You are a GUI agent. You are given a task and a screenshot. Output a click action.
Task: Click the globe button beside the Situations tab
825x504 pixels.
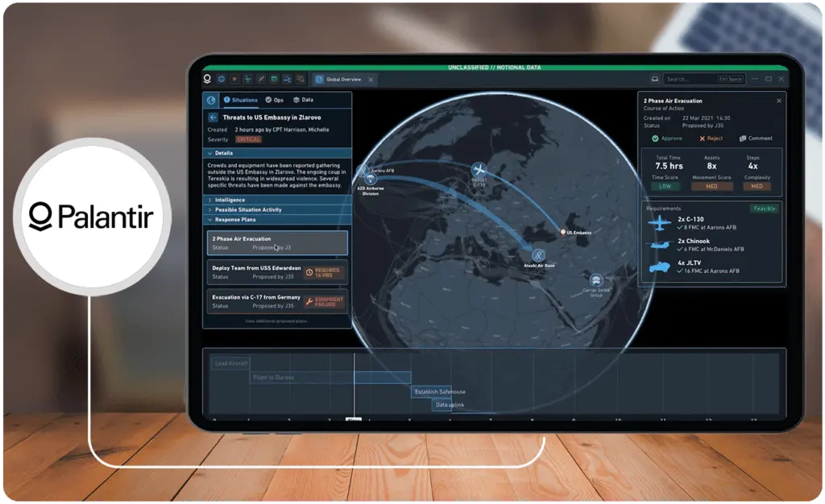(x=211, y=100)
